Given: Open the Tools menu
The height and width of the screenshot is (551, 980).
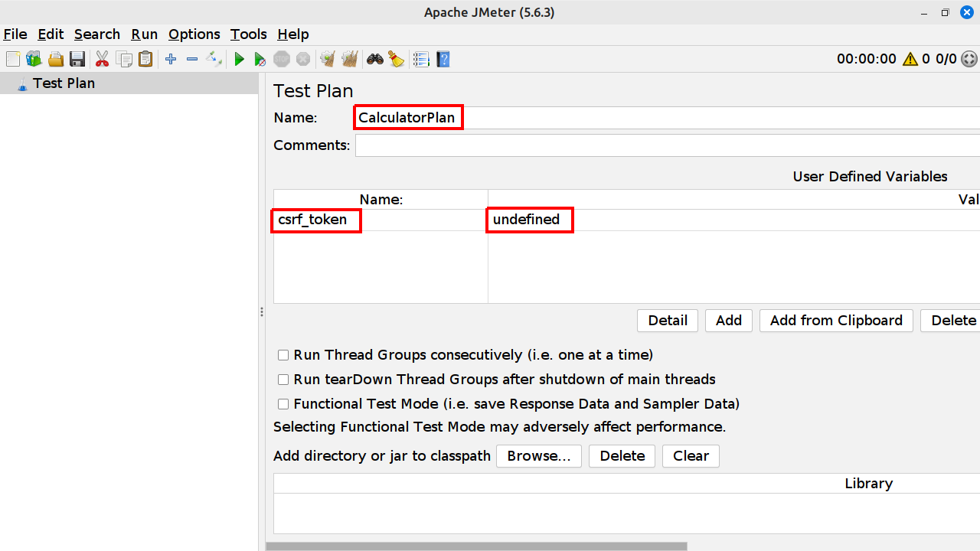Looking at the screenshot, I should [x=249, y=34].
